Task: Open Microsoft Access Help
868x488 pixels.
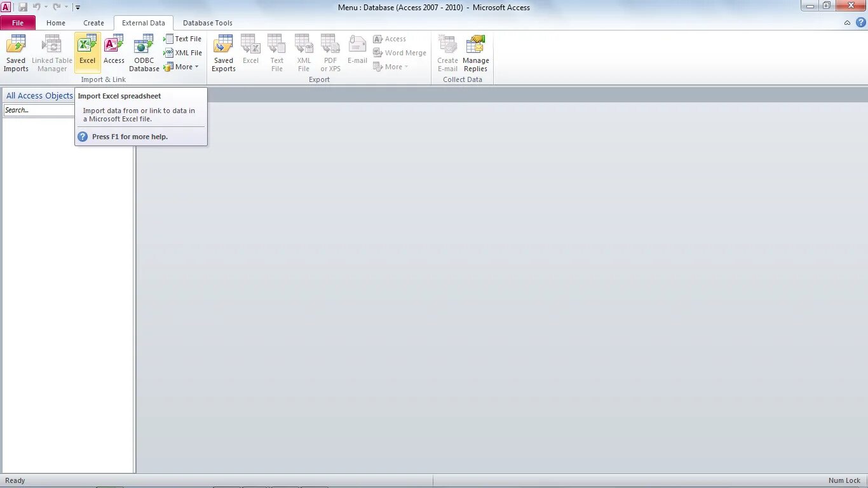Action: click(861, 22)
